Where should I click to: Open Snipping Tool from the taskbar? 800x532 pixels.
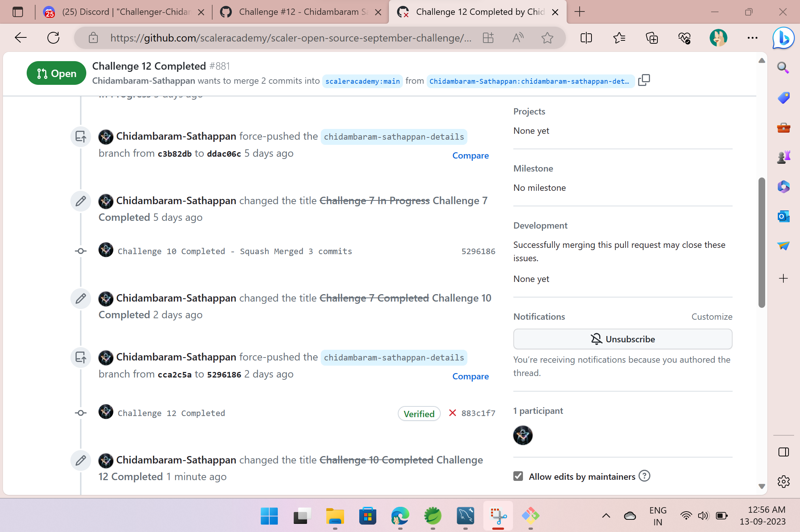498,516
